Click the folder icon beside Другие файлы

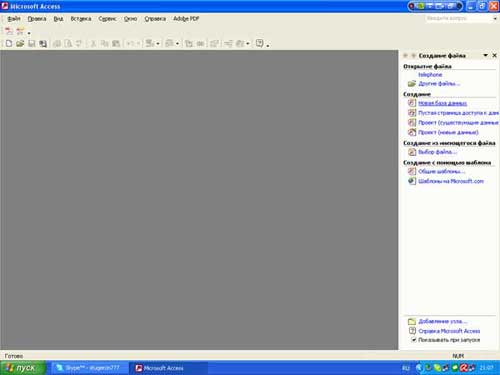pos(412,83)
